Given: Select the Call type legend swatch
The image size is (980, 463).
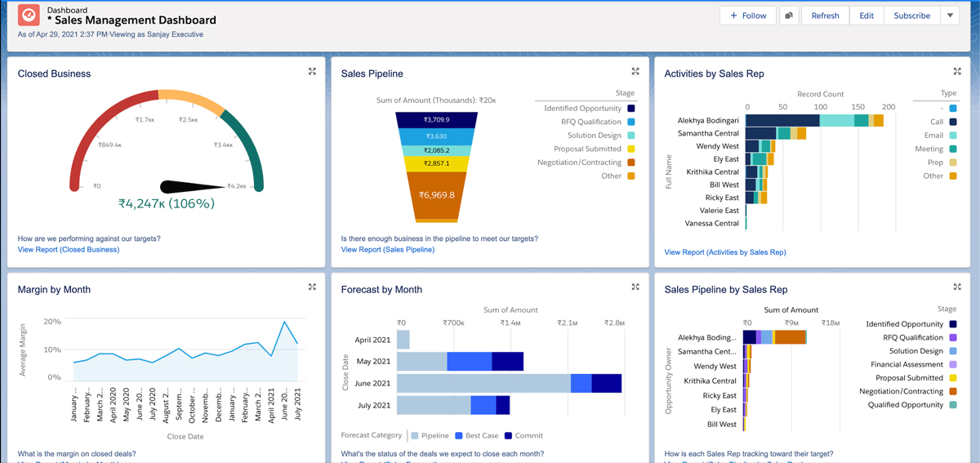Looking at the screenshot, I should [x=952, y=122].
